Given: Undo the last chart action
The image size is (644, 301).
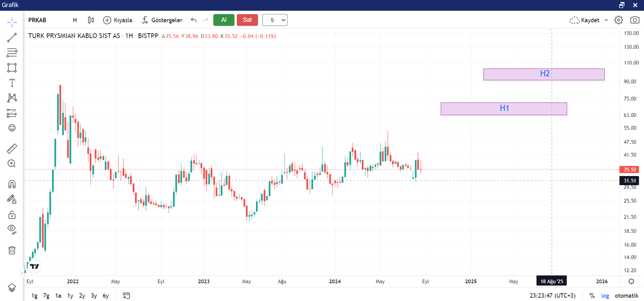Looking at the screenshot, I should click(x=194, y=20).
